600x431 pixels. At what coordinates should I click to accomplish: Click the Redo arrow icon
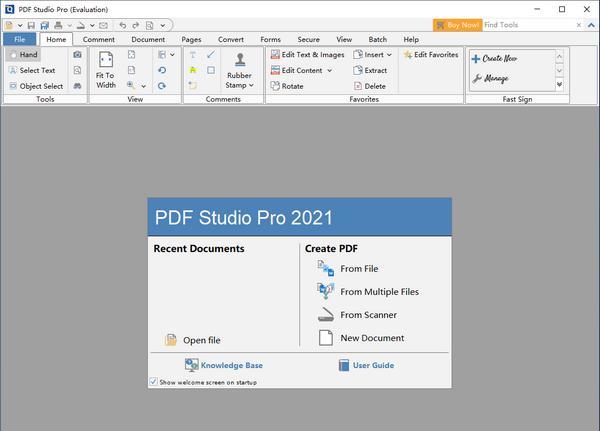135,25
